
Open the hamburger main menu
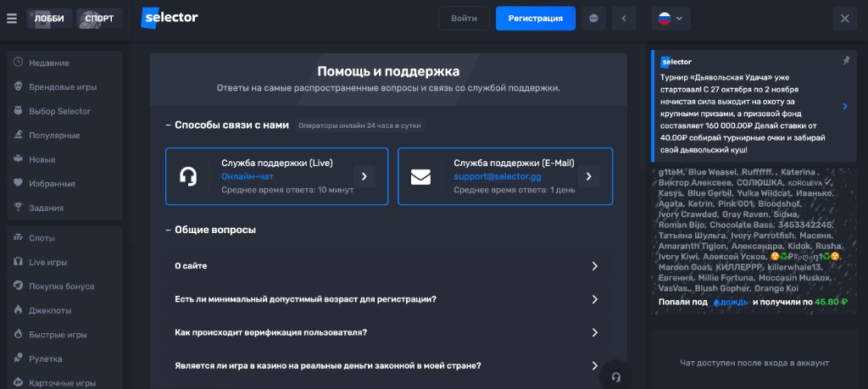[x=12, y=19]
